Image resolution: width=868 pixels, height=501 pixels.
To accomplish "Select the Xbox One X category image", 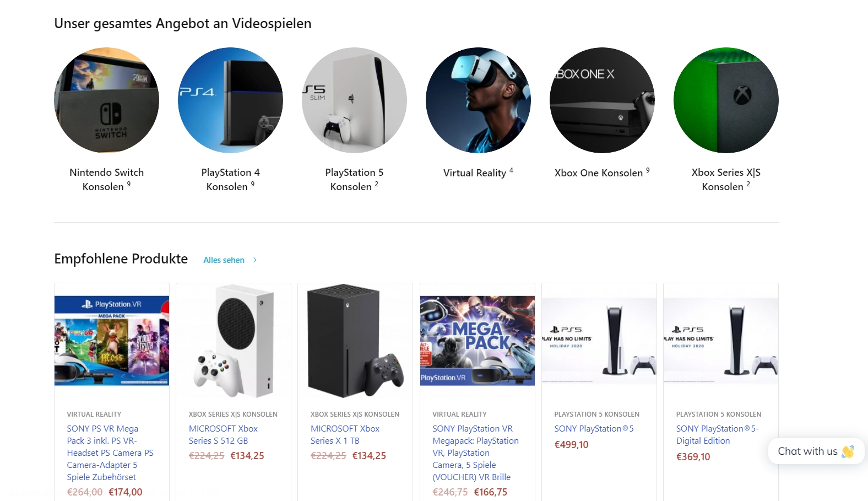I will [x=602, y=100].
